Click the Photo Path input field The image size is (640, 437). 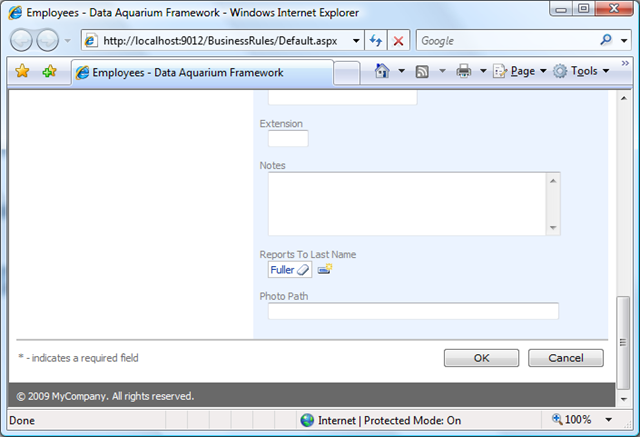point(413,311)
